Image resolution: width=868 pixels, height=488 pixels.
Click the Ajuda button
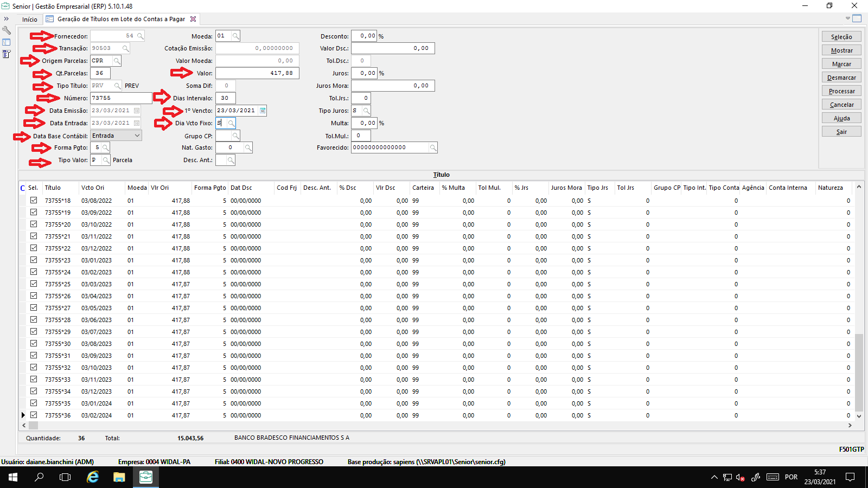[841, 118]
